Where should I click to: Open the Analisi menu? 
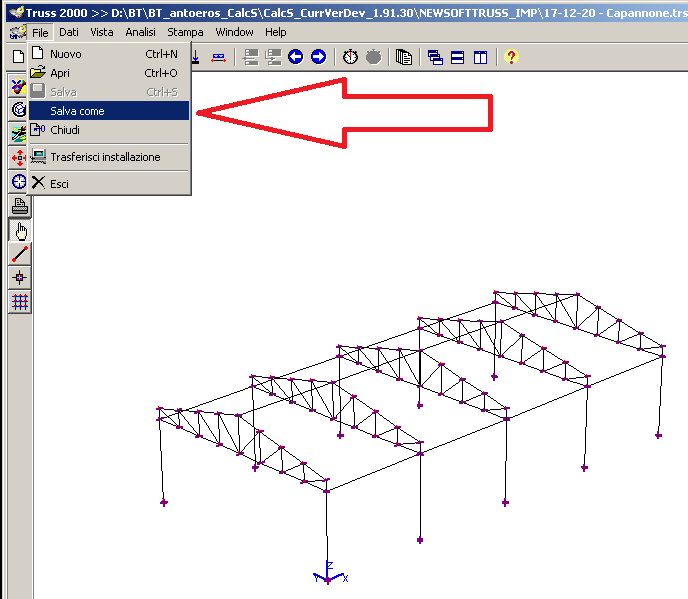pyautogui.click(x=140, y=32)
